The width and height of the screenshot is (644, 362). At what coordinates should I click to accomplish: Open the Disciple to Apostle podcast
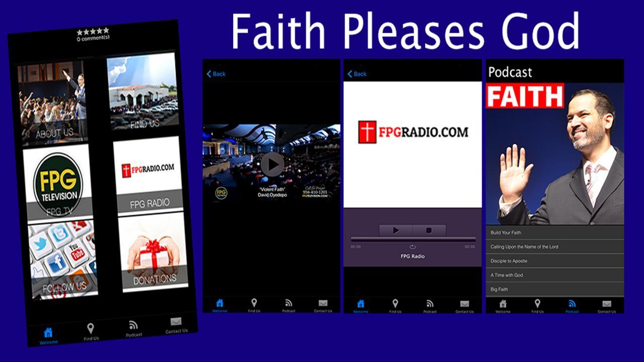tap(554, 261)
